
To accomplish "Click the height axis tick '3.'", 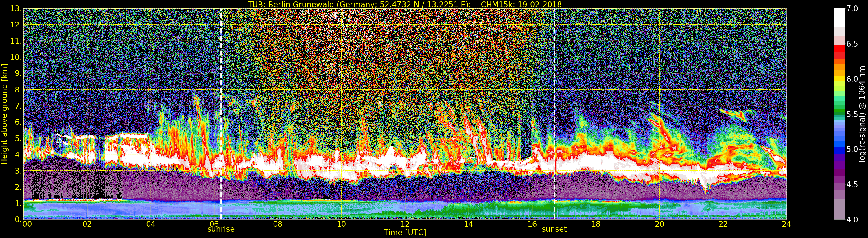I will 18,171.
